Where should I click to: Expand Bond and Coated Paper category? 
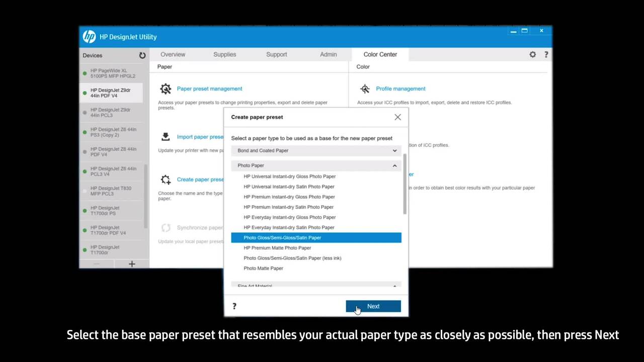[x=316, y=150]
